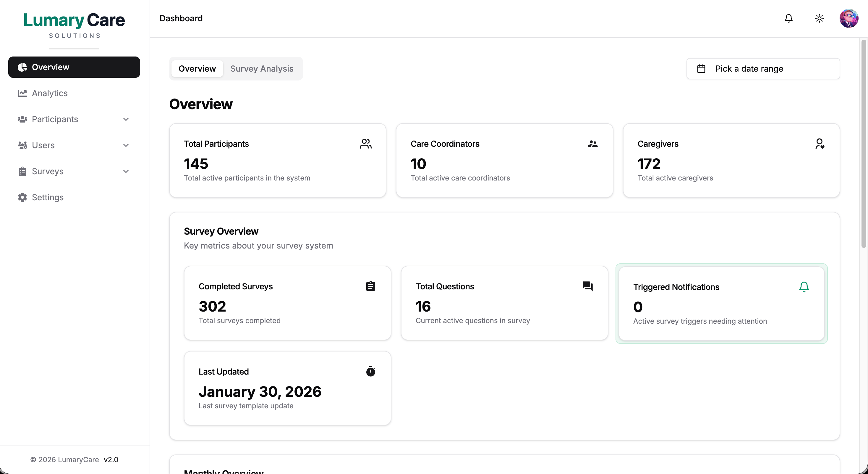Click the Pick a date range button
The width and height of the screenshot is (868, 474).
coord(763,68)
